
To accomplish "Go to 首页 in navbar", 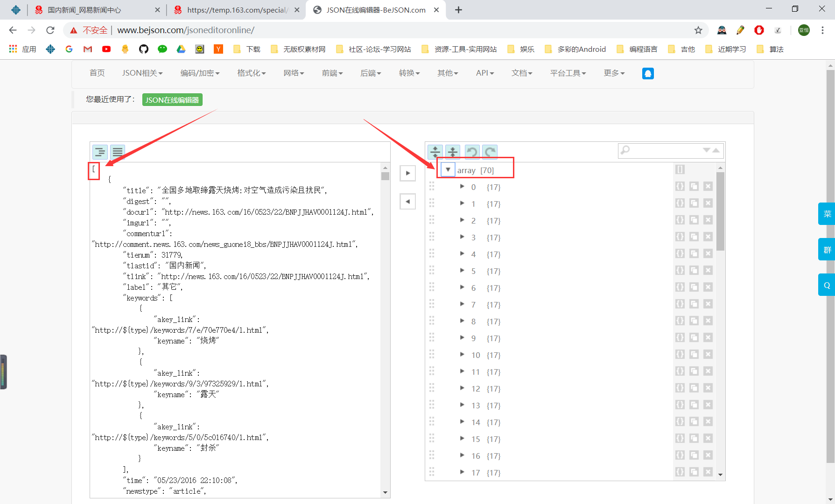I will point(97,73).
